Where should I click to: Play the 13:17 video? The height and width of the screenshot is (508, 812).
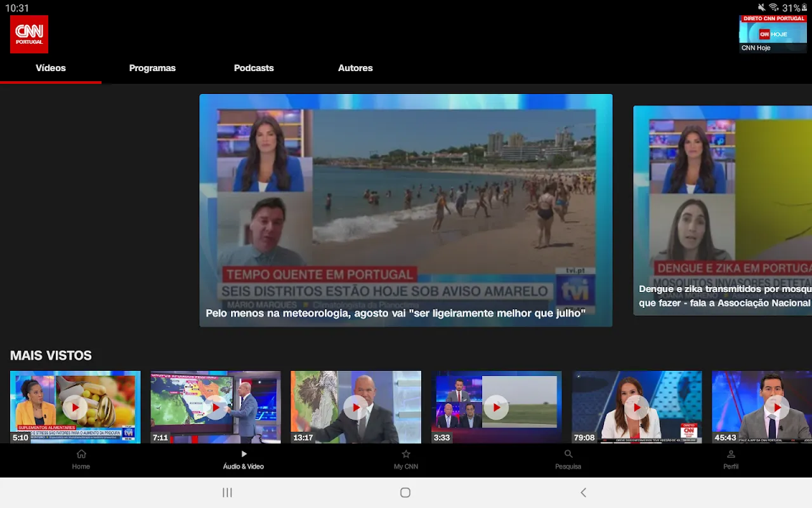[x=356, y=407]
